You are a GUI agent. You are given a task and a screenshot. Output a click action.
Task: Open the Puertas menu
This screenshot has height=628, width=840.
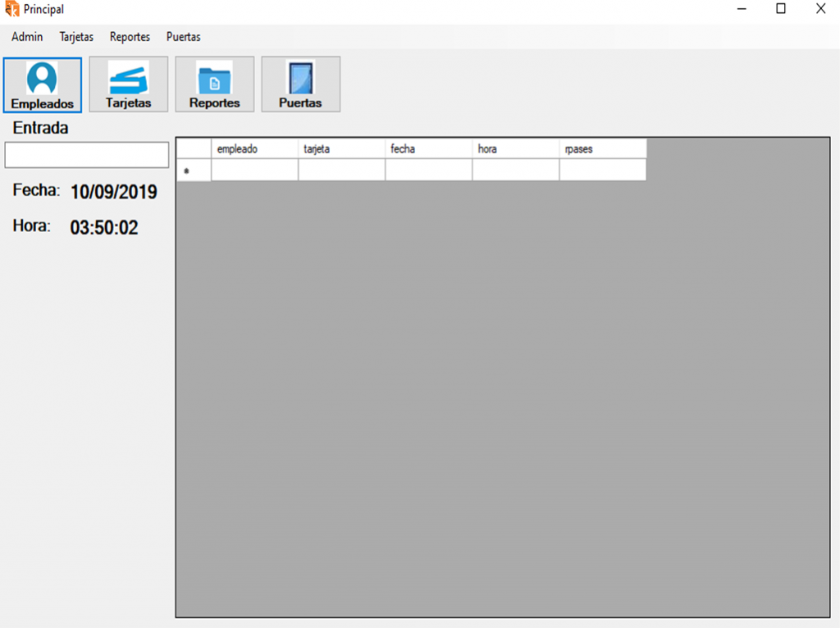183,37
